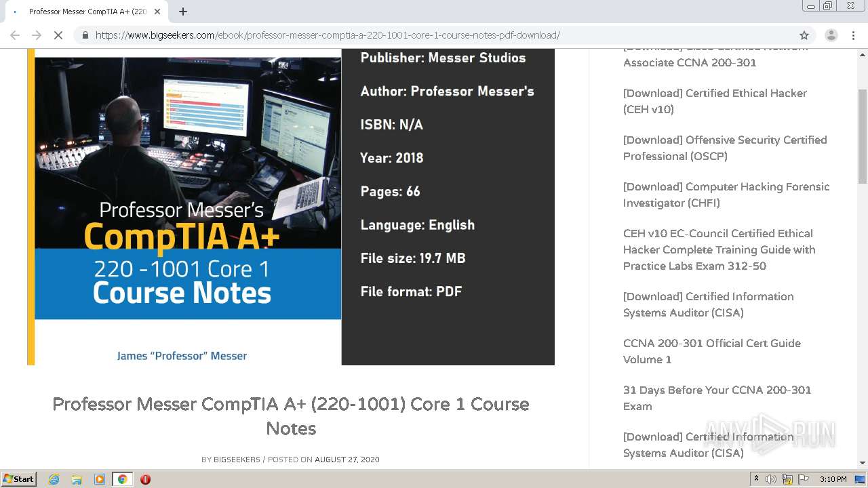Launch Internet Explorer from the taskbar
The height and width of the screenshot is (488, 868).
click(54, 479)
